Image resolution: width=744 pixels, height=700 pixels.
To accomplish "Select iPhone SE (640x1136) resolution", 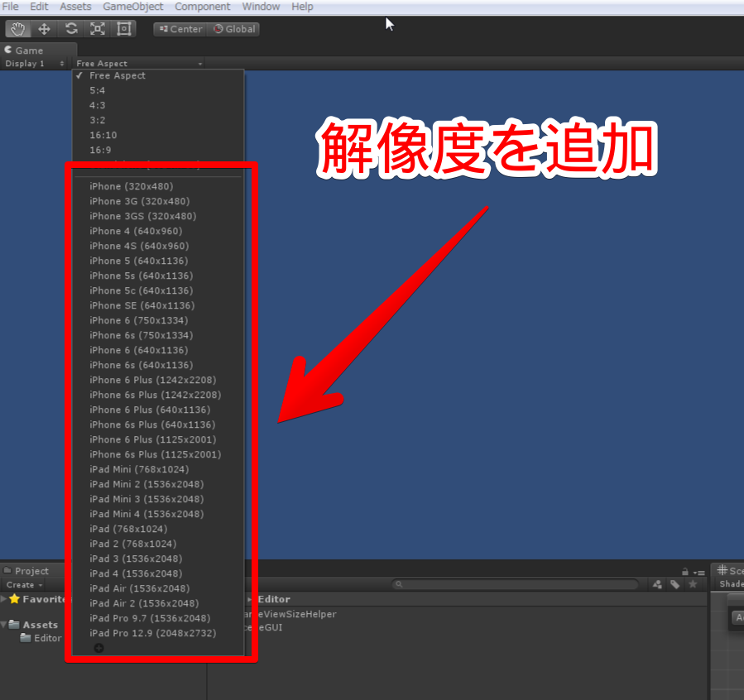I will [158, 305].
